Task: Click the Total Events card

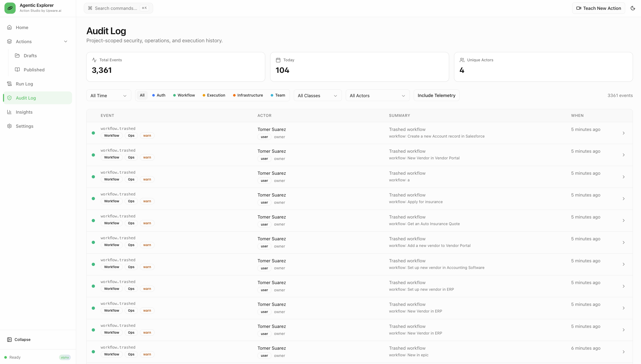Action: click(x=176, y=67)
